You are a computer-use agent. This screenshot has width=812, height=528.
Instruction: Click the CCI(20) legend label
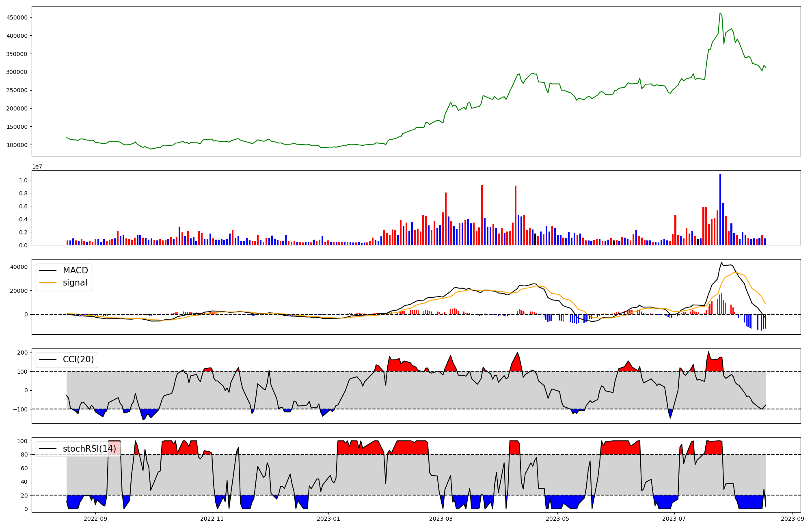78,359
